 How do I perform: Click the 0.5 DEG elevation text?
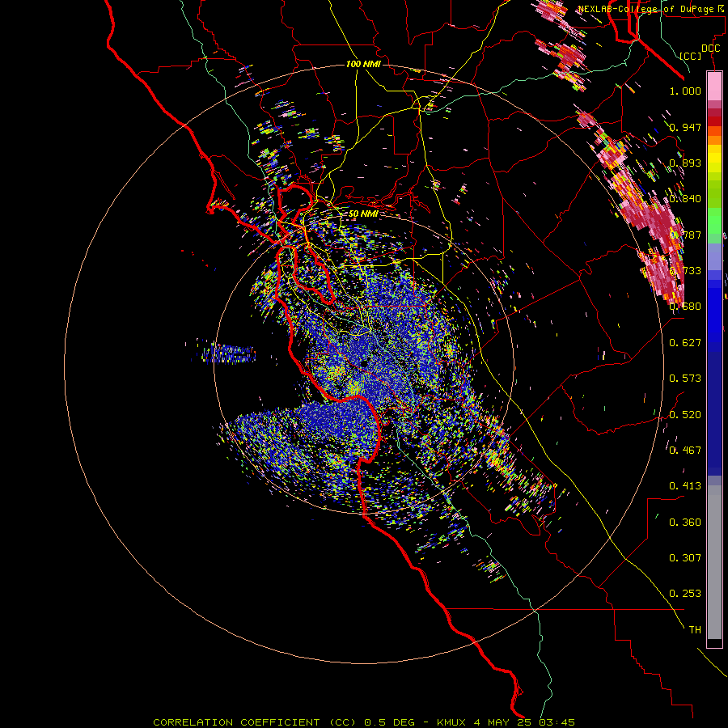[x=388, y=722]
